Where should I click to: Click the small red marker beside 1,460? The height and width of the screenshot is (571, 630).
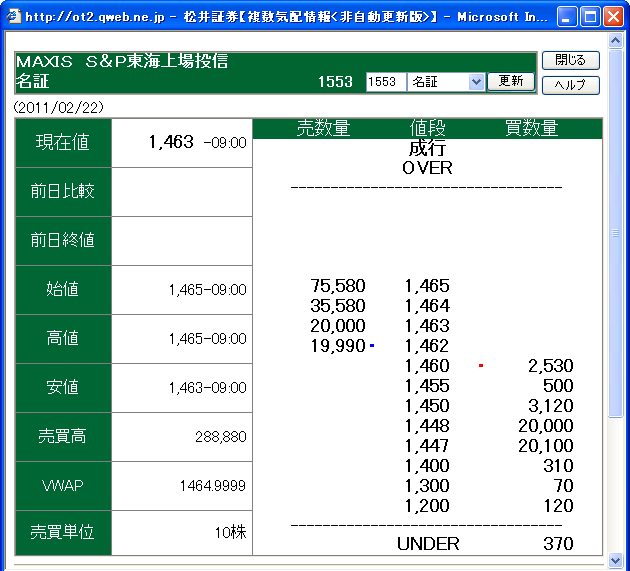[481, 366]
